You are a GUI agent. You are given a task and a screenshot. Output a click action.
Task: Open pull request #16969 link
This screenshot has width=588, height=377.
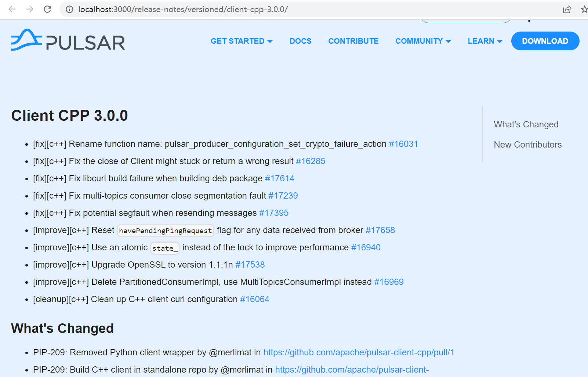click(x=389, y=282)
